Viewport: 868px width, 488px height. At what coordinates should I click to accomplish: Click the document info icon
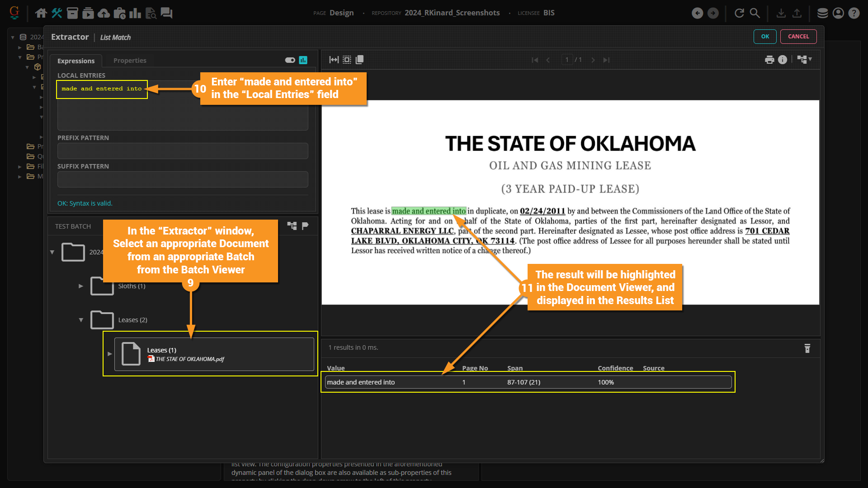(783, 60)
